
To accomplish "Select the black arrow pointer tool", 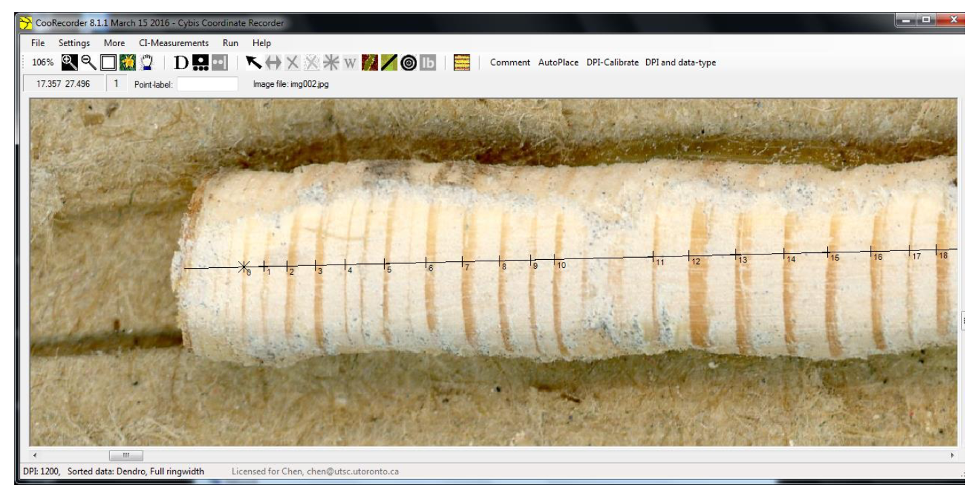I will pos(255,62).
